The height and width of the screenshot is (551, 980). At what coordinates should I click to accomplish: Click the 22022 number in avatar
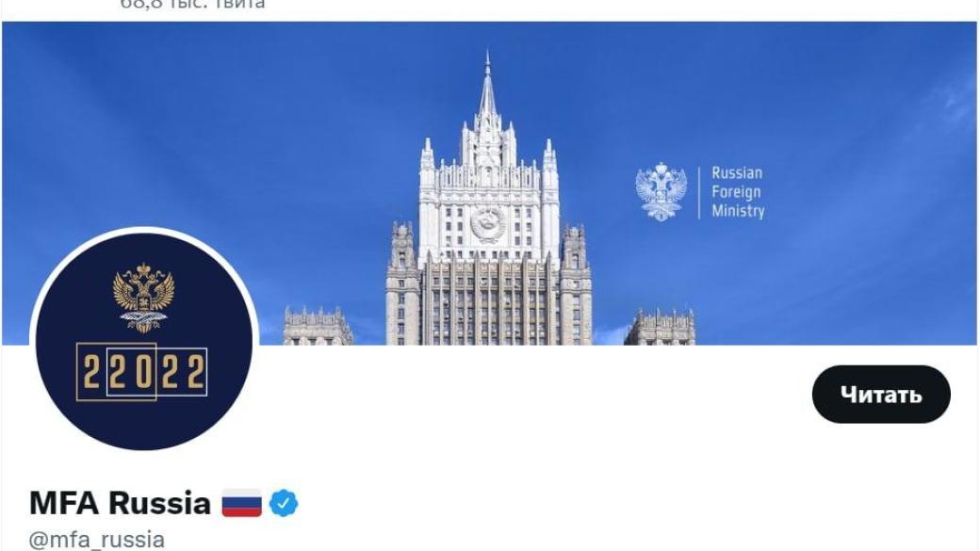tap(143, 372)
